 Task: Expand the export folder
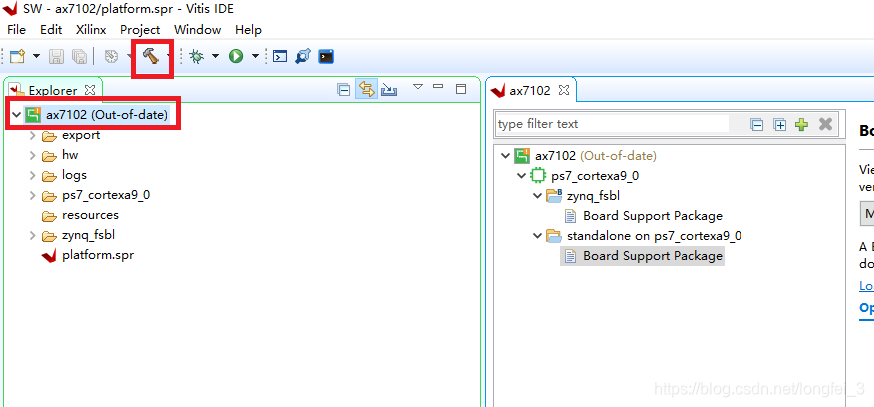(32, 135)
